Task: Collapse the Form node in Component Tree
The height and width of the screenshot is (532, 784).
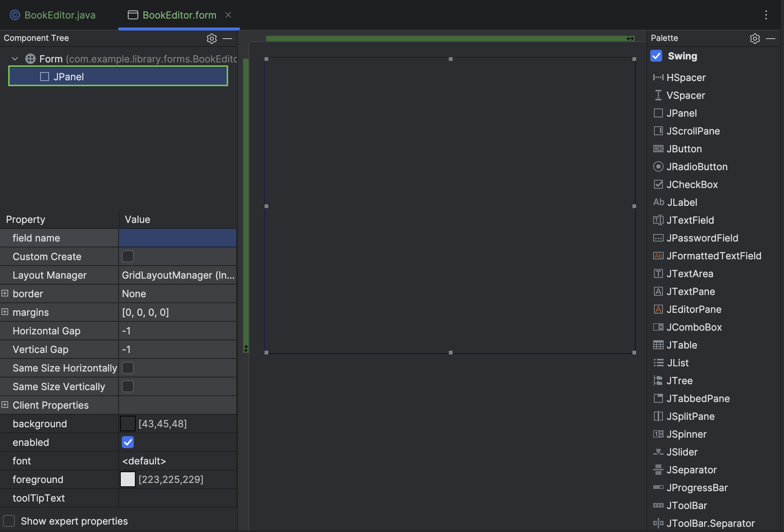Action: coord(15,59)
